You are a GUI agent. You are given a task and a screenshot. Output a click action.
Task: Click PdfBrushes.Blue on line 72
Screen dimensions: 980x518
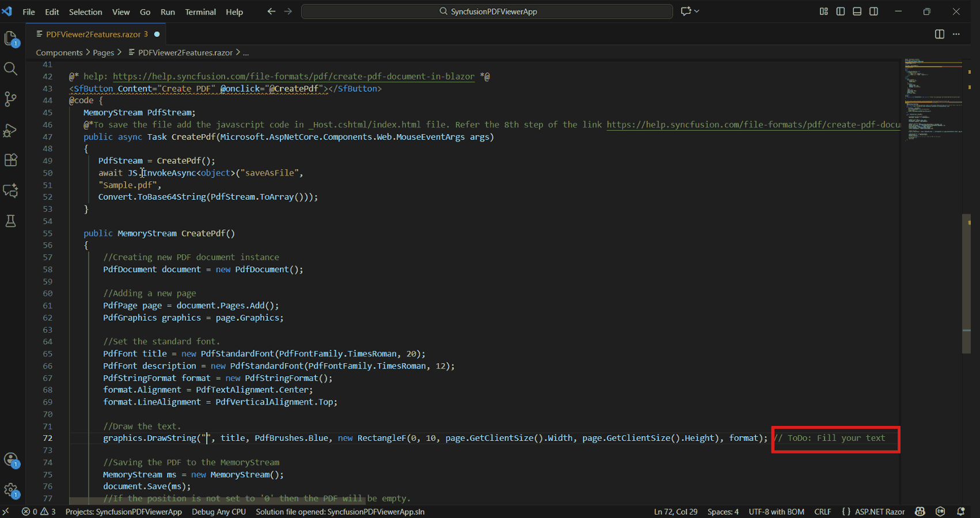pos(291,439)
